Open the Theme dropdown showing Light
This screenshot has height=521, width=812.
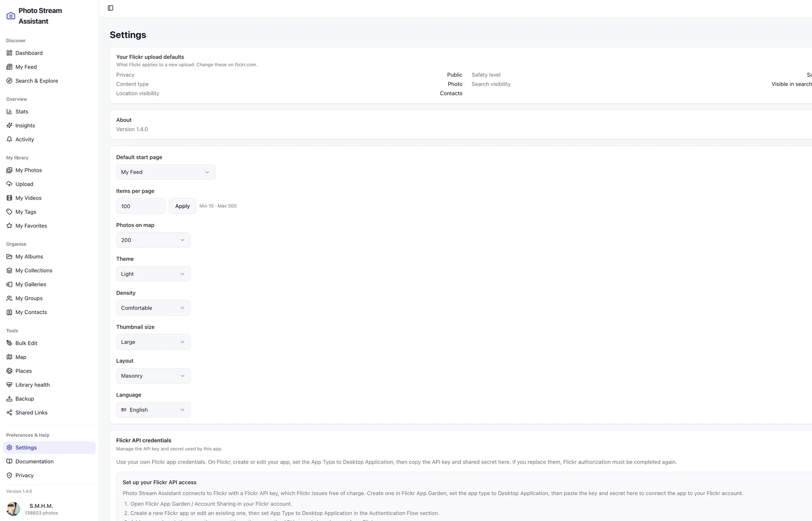(153, 274)
